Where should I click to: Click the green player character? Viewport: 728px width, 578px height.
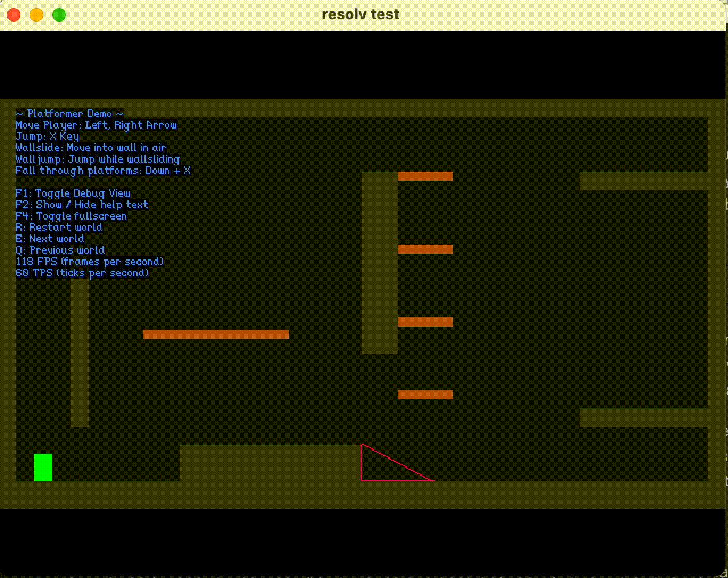pos(43,466)
